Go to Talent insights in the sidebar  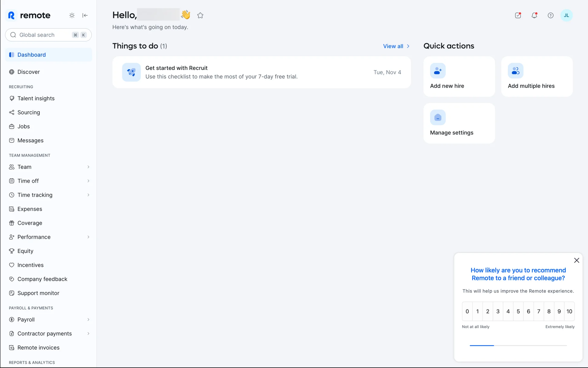pyautogui.click(x=36, y=98)
